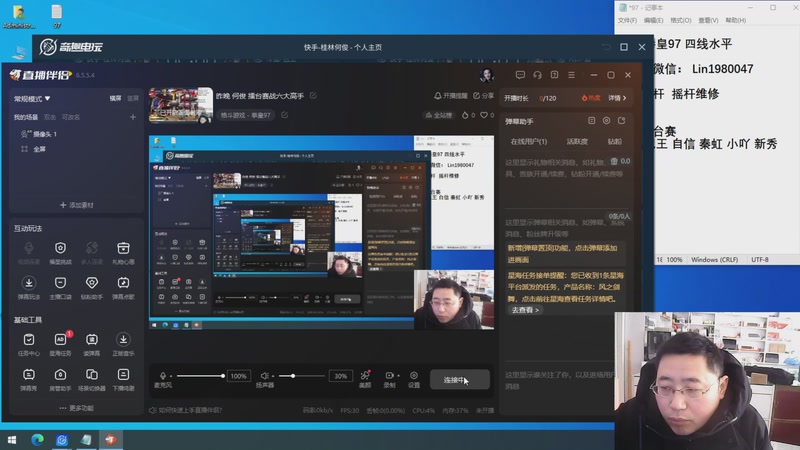Image resolution: width=800 pixels, height=450 pixels.
Task: Open the 弹幕玩法 tool
Action: point(29,288)
